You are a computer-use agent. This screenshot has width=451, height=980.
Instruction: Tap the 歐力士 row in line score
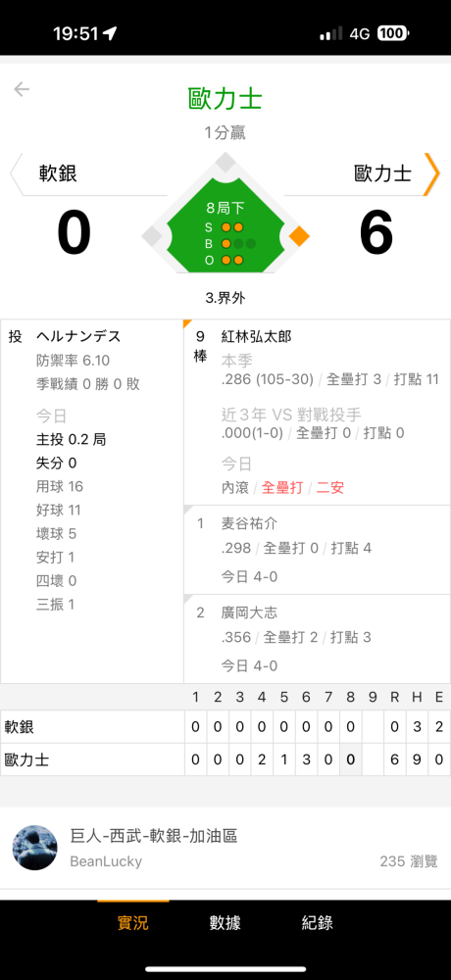tap(225, 760)
